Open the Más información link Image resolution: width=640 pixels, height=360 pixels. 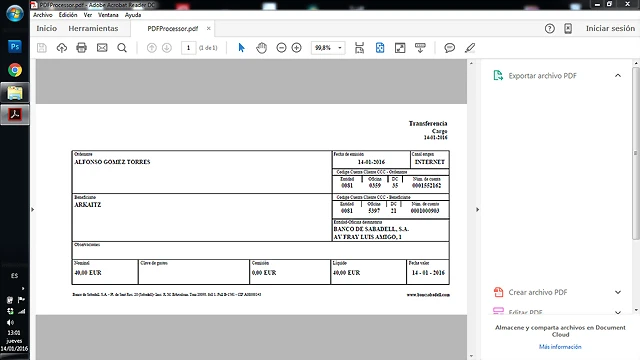click(x=560, y=347)
